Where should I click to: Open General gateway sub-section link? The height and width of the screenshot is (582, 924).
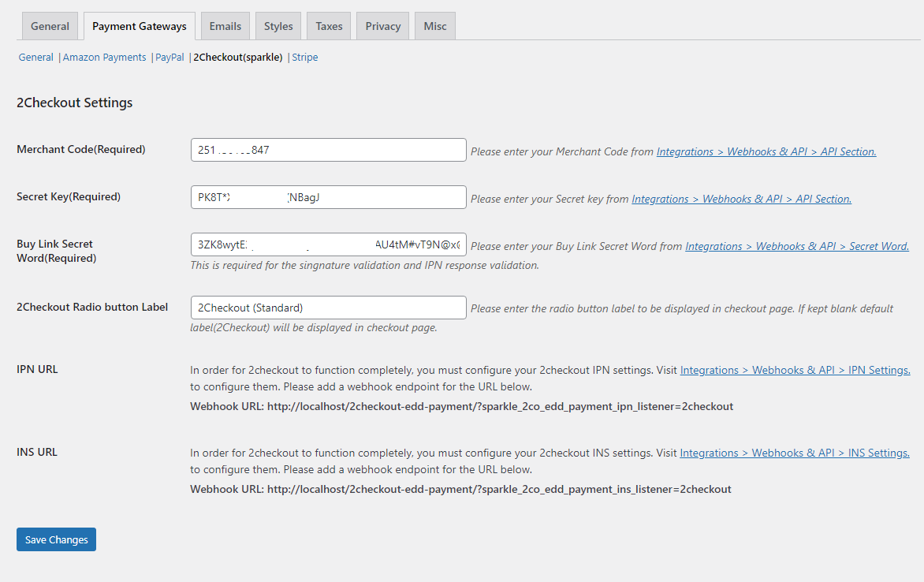click(36, 58)
